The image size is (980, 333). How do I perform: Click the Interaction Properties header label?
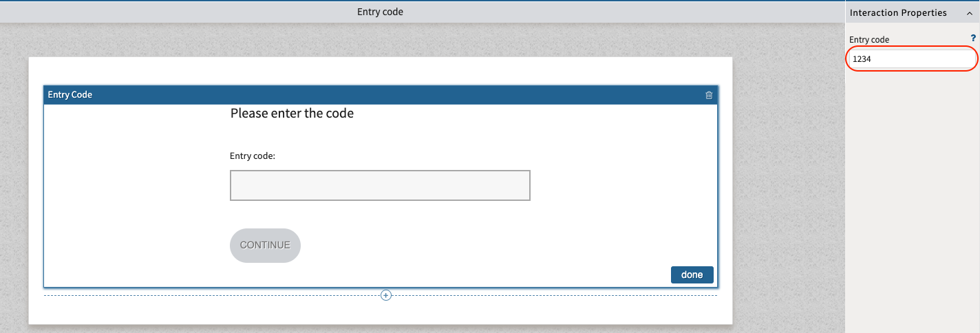pos(898,13)
